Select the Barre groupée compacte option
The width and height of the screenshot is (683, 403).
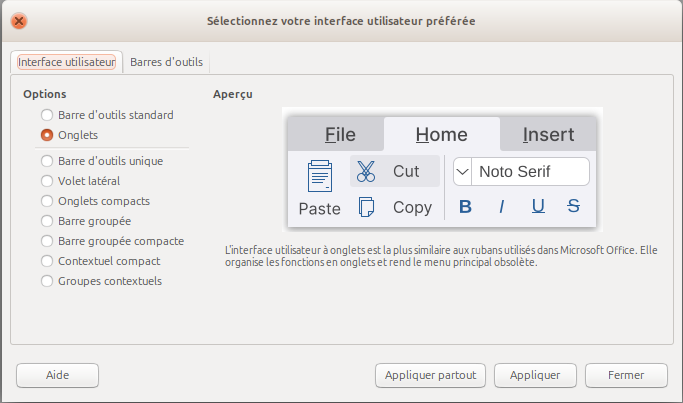[47, 241]
